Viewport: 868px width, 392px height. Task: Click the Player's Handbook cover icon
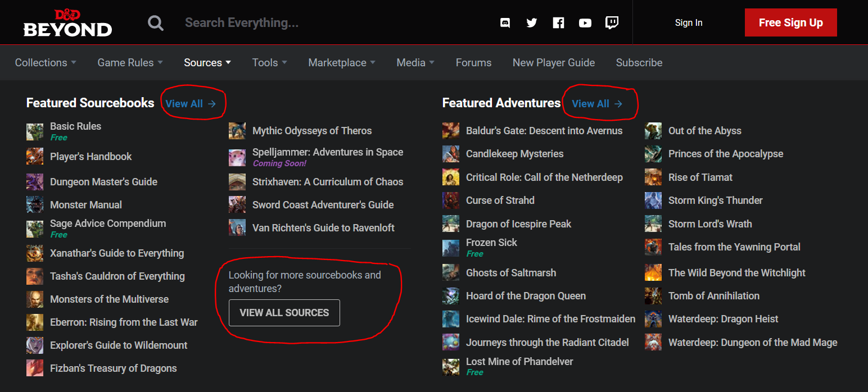click(x=35, y=156)
